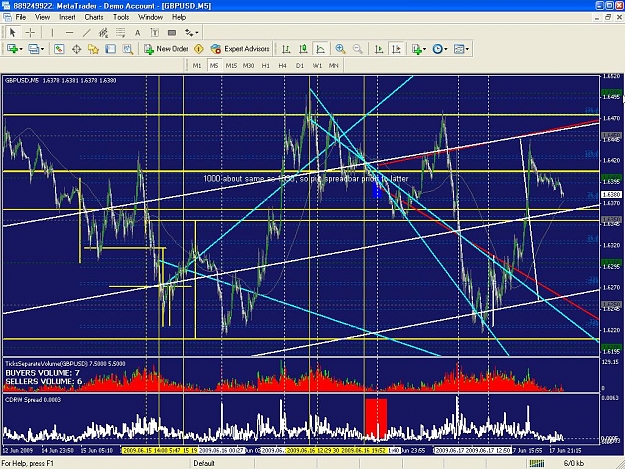Screen dimensions: 625x469
Task: Open the Indicators list dropdown
Action: (425, 49)
